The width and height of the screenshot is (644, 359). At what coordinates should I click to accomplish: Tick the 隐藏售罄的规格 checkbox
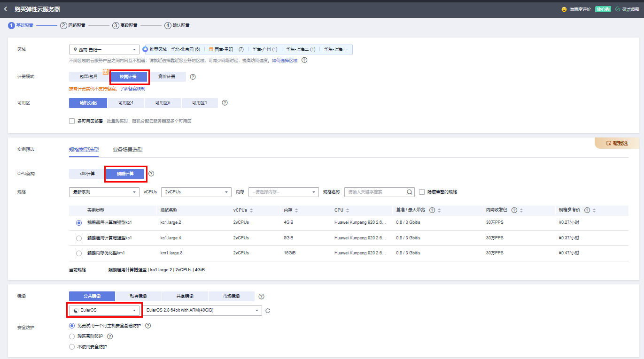pos(422,192)
